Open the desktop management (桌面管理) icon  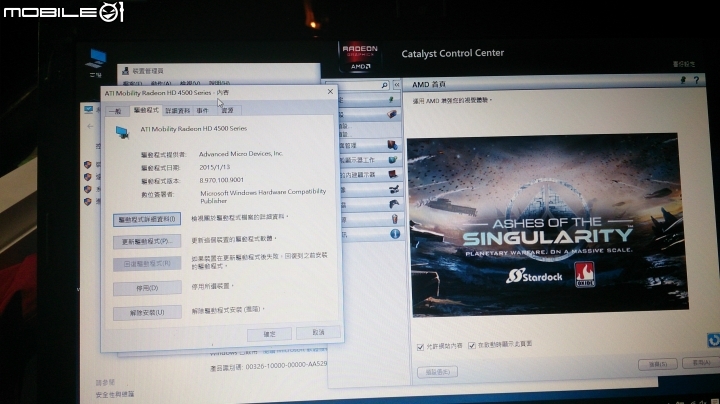(392, 145)
